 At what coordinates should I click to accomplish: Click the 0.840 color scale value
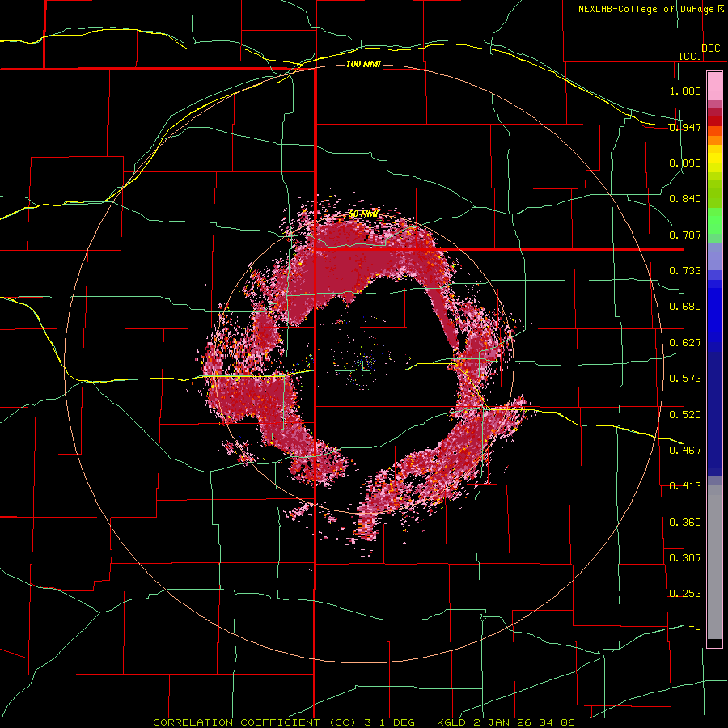pos(685,199)
